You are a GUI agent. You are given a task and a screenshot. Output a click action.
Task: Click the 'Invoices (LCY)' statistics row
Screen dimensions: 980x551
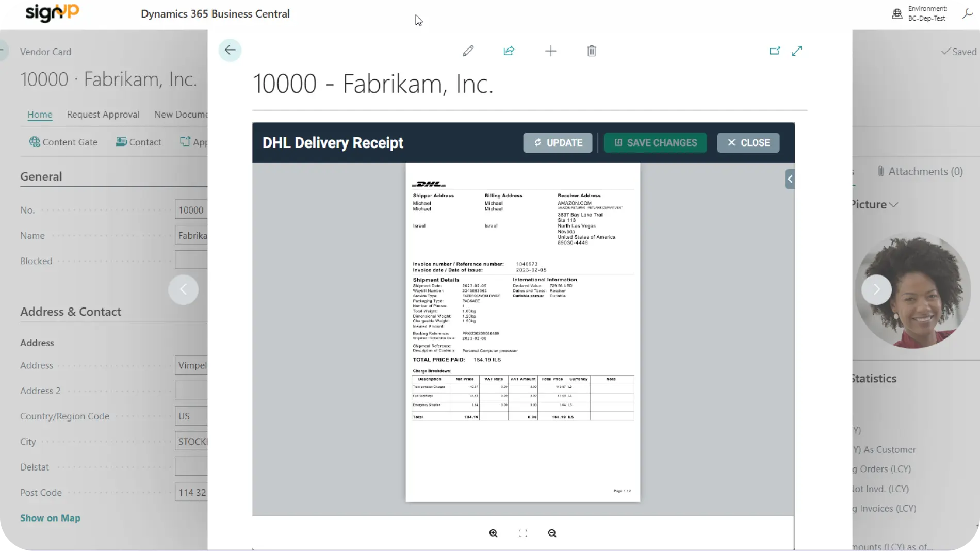click(884, 508)
